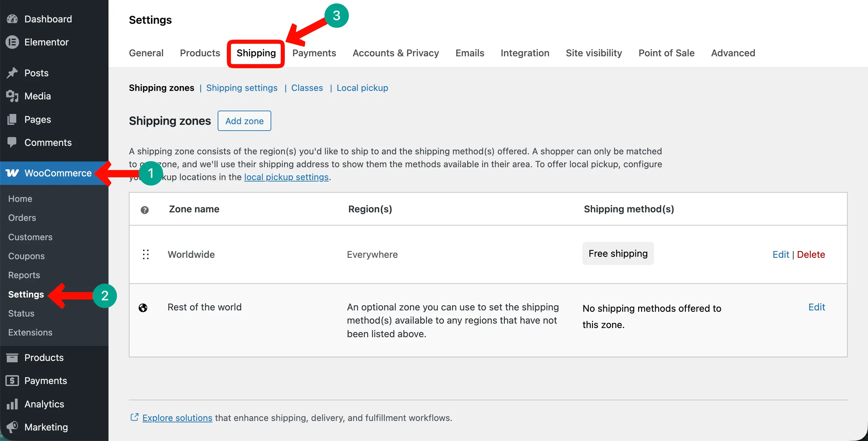Open the Reports submenu item
868x441 pixels.
click(24, 275)
